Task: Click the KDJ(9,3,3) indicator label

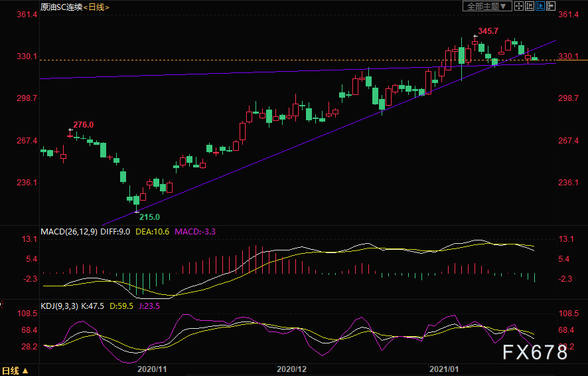Action: (x=59, y=306)
